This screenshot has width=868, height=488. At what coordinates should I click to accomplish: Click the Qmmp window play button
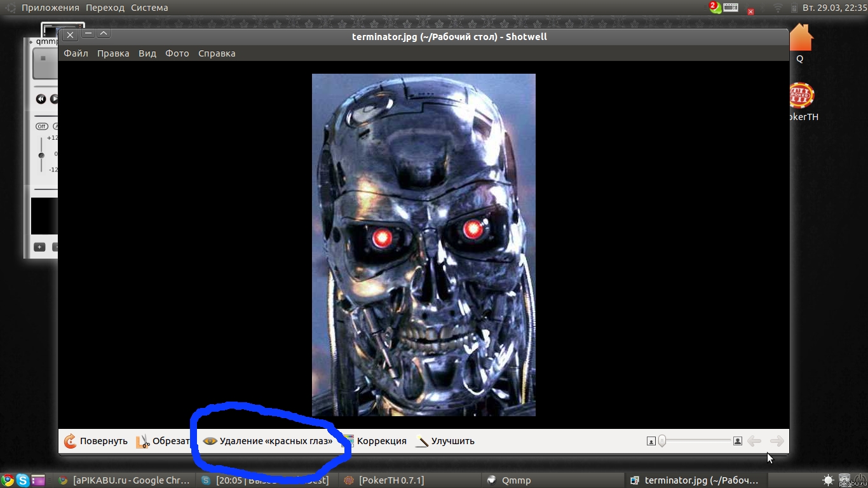(54, 99)
